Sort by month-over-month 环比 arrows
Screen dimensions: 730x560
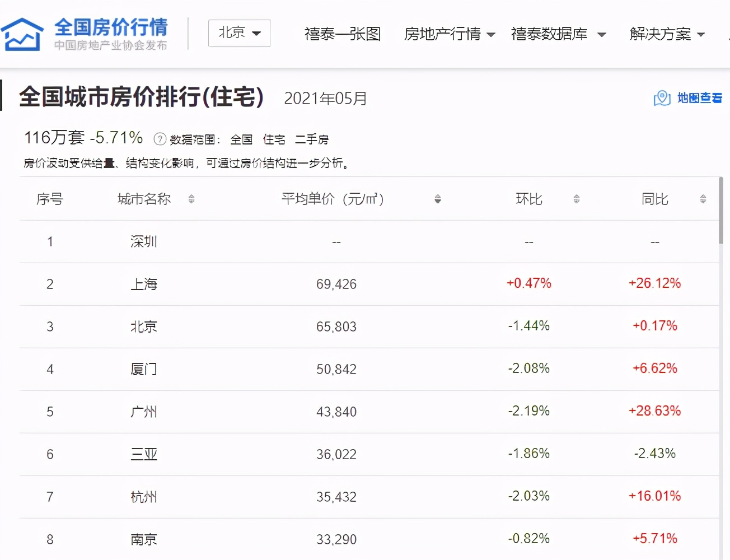(x=577, y=199)
